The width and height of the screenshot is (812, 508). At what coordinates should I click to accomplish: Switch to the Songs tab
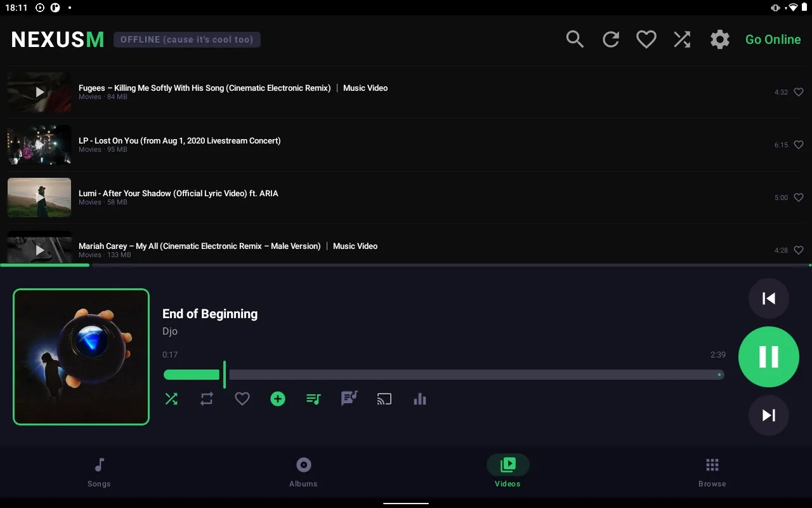[99, 473]
